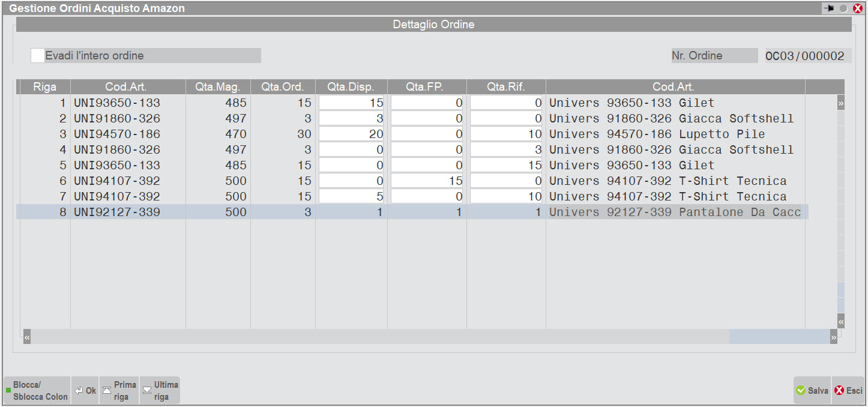868x407 pixels.
Task: Click the Qta.Rif. column header
Action: [506, 87]
